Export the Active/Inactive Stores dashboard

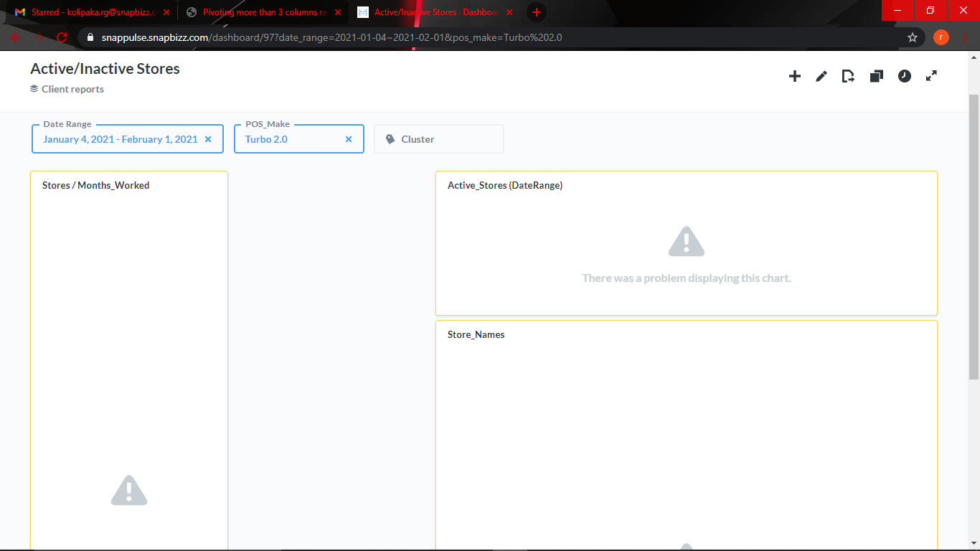click(x=849, y=76)
